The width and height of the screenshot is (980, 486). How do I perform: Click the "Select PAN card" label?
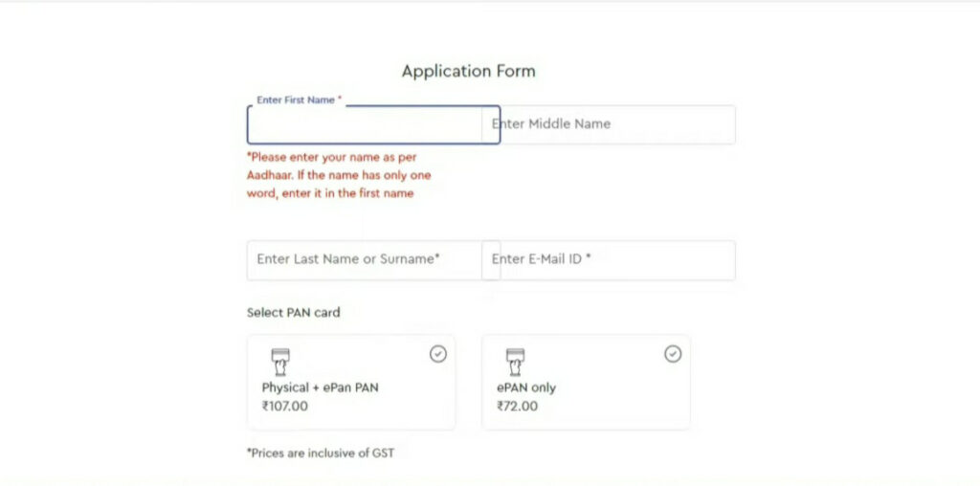click(293, 313)
